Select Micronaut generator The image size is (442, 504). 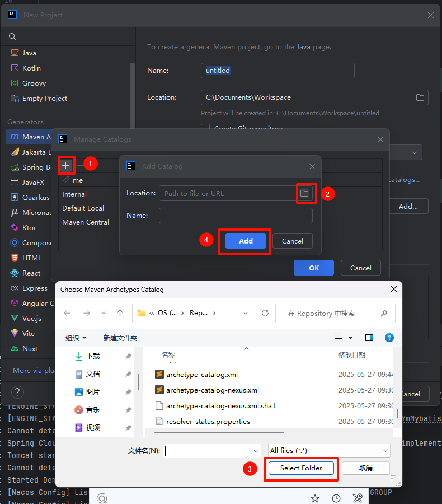tap(31, 212)
